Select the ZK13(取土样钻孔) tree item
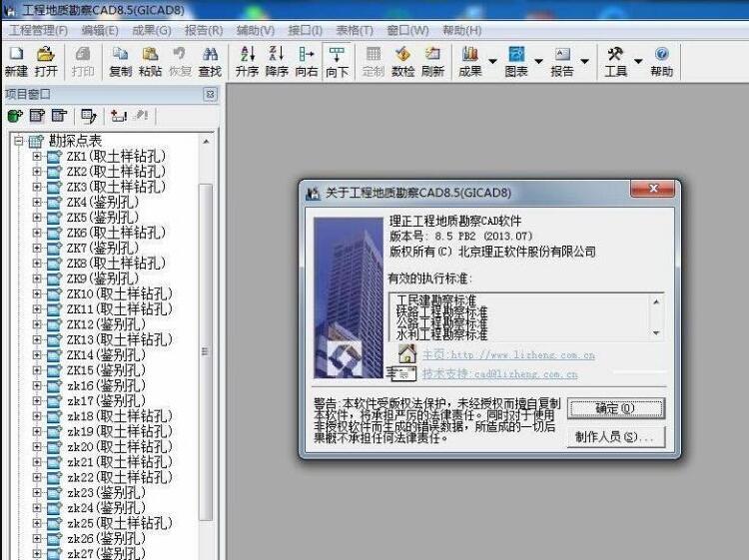The height and width of the screenshot is (560, 749). click(120, 339)
